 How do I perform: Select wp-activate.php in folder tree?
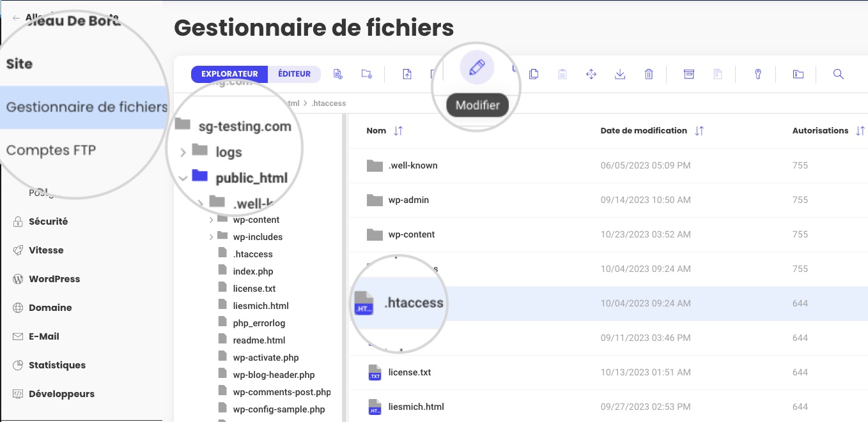pos(266,358)
